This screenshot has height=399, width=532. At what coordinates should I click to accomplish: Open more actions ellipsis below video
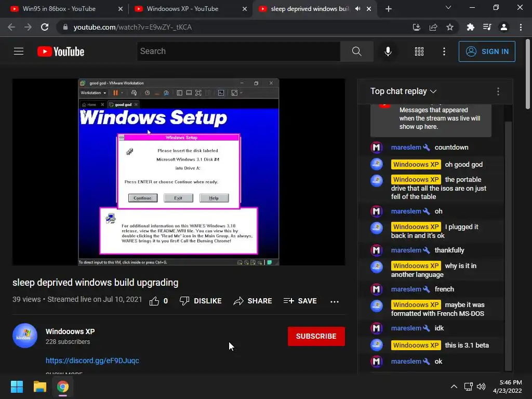(334, 301)
